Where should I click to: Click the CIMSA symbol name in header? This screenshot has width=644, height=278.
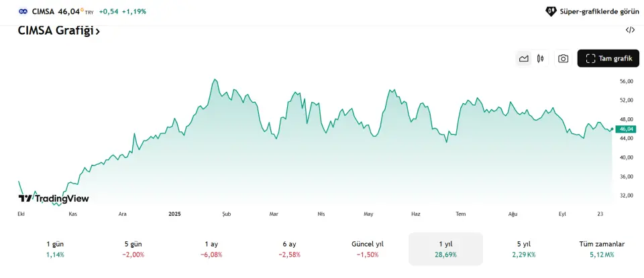click(43, 11)
